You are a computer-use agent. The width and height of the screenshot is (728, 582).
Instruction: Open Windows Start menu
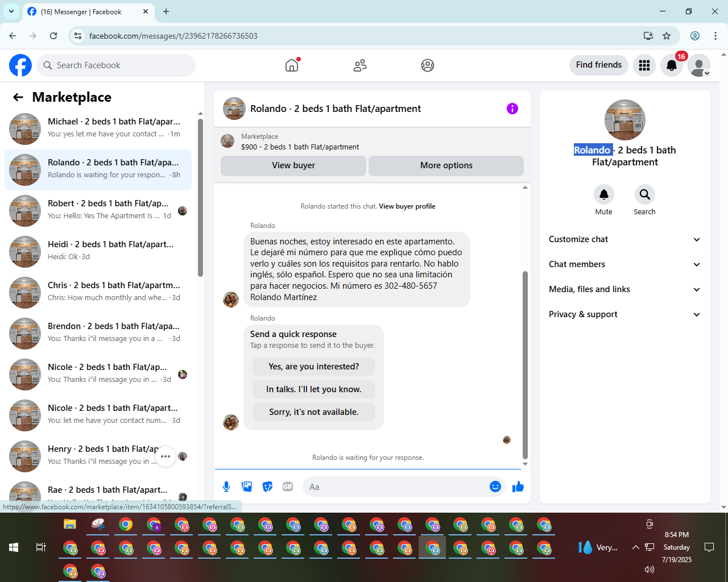[14, 547]
